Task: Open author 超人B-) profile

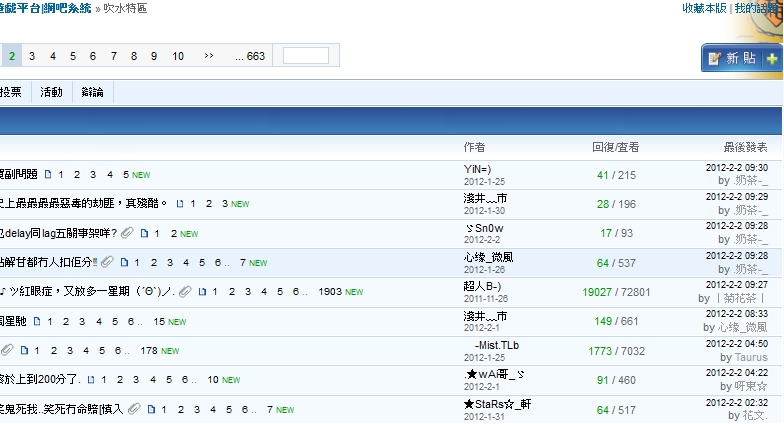Action: point(482,286)
